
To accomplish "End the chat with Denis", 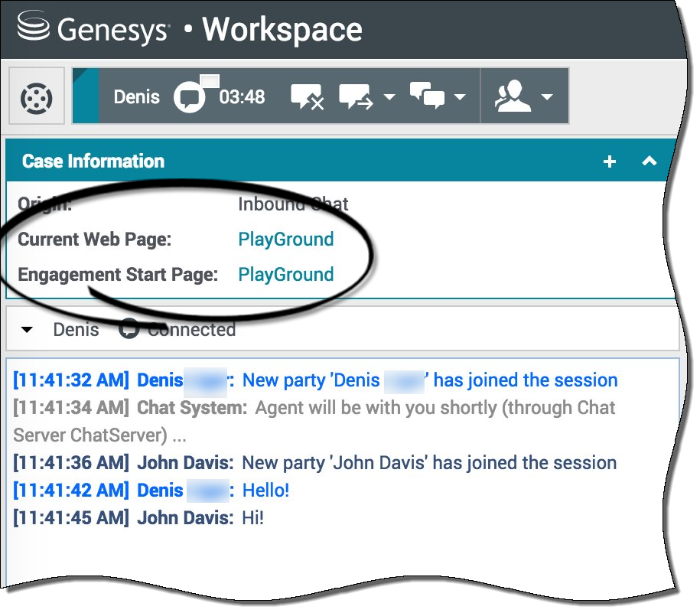I will click(x=307, y=96).
